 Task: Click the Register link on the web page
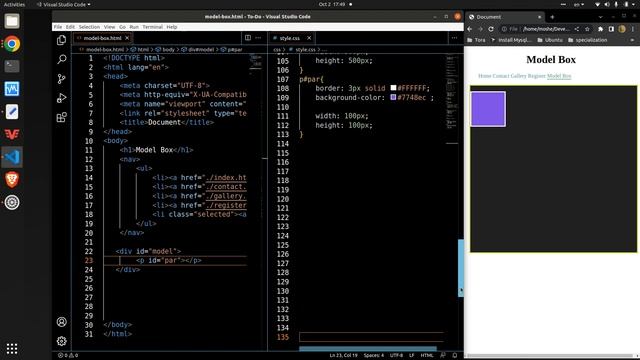tap(536, 76)
